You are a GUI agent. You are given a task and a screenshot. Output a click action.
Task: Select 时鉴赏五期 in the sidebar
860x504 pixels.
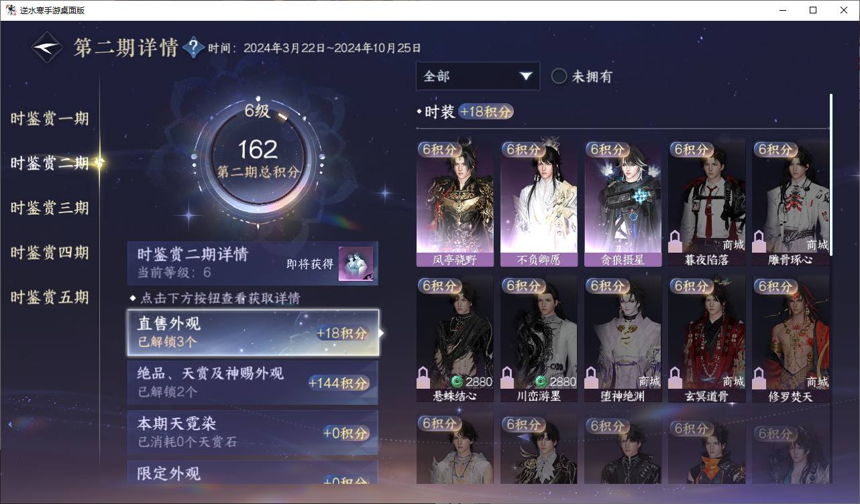pyautogui.click(x=50, y=297)
